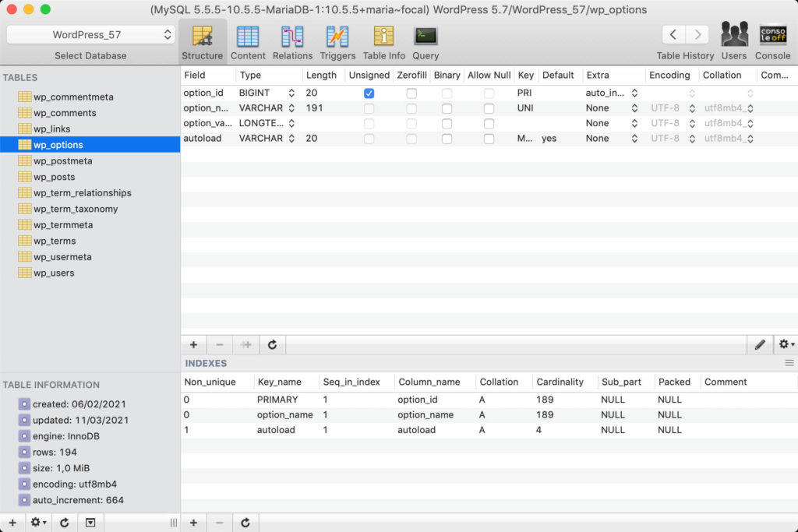Add a new field with plus button
Screen dimensions: 798x532
point(193,345)
